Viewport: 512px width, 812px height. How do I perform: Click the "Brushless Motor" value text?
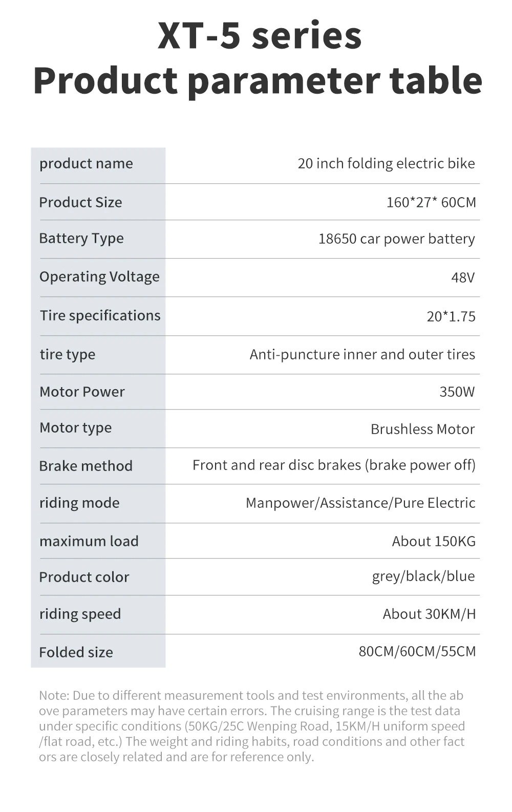tap(422, 429)
